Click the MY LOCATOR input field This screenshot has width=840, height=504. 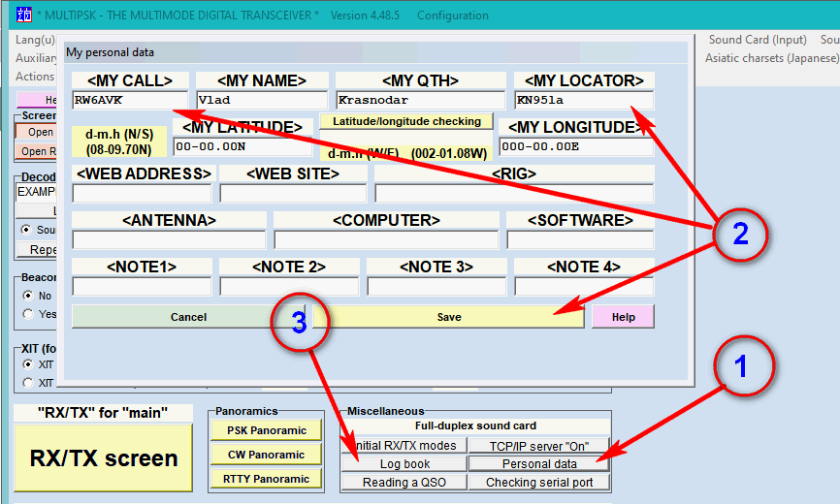pyautogui.click(x=584, y=100)
